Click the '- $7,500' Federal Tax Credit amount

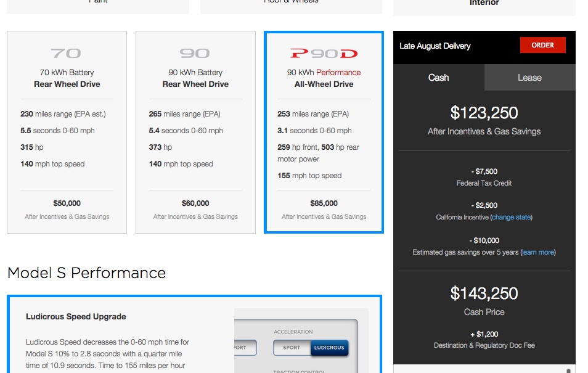[484, 171]
